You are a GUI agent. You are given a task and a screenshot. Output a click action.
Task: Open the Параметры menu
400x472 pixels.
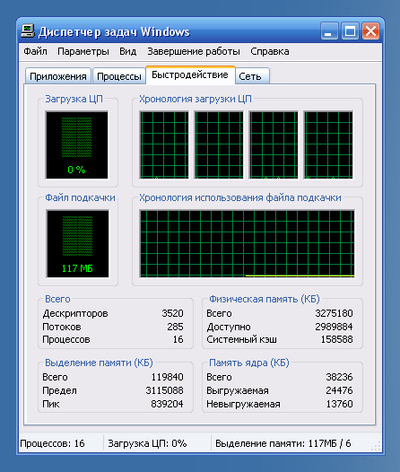(x=83, y=52)
